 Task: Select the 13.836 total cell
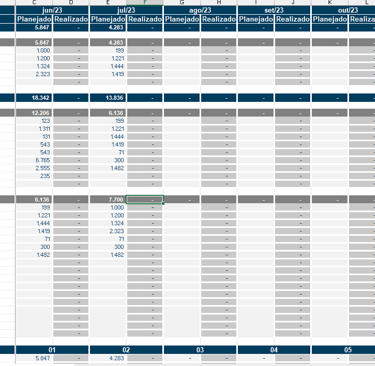click(x=108, y=98)
